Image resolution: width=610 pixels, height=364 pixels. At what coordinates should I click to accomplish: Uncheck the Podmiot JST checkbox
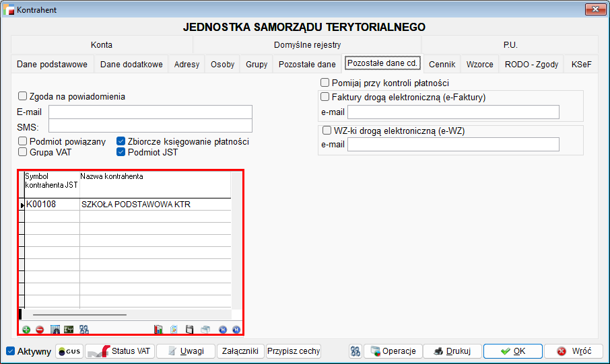[x=121, y=152]
